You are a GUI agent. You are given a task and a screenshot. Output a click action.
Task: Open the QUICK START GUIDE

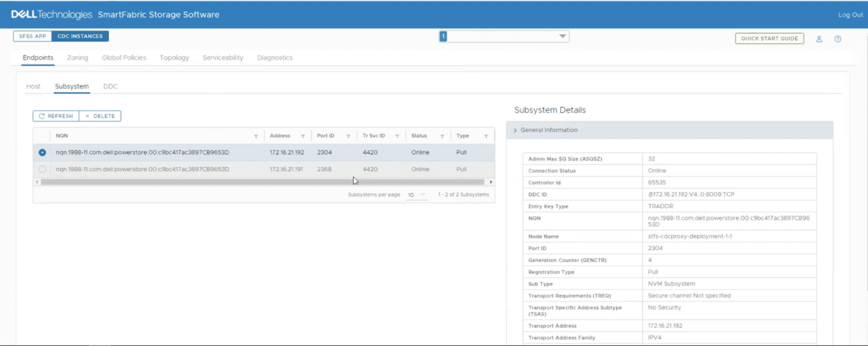point(769,38)
